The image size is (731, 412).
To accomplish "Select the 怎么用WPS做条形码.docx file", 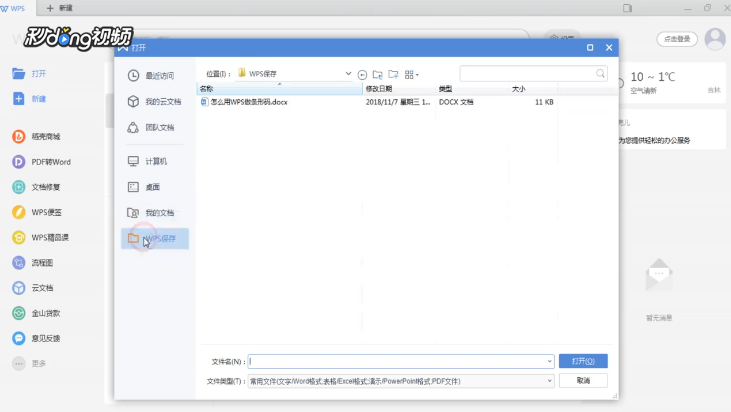I will click(244, 102).
